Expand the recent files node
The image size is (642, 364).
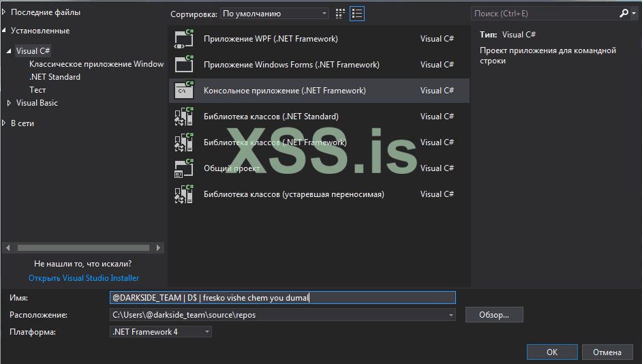coord(3,12)
